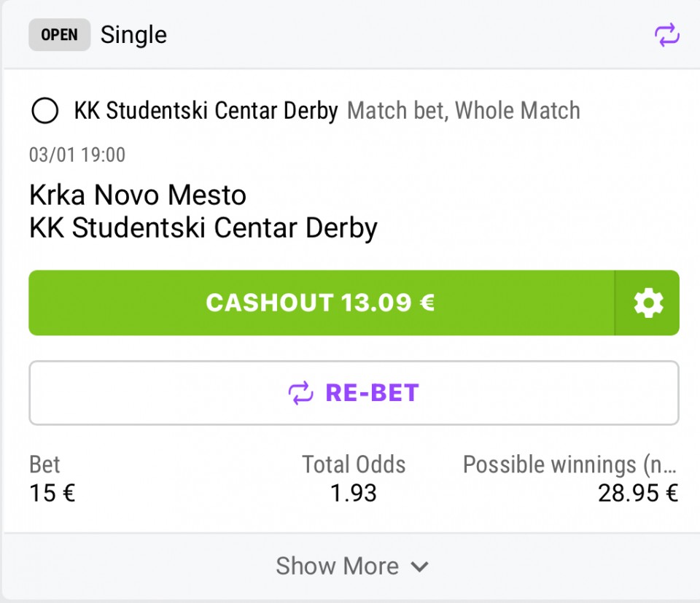Click the OPEN status badge
Viewport: 700px width, 603px height.
point(59,35)
